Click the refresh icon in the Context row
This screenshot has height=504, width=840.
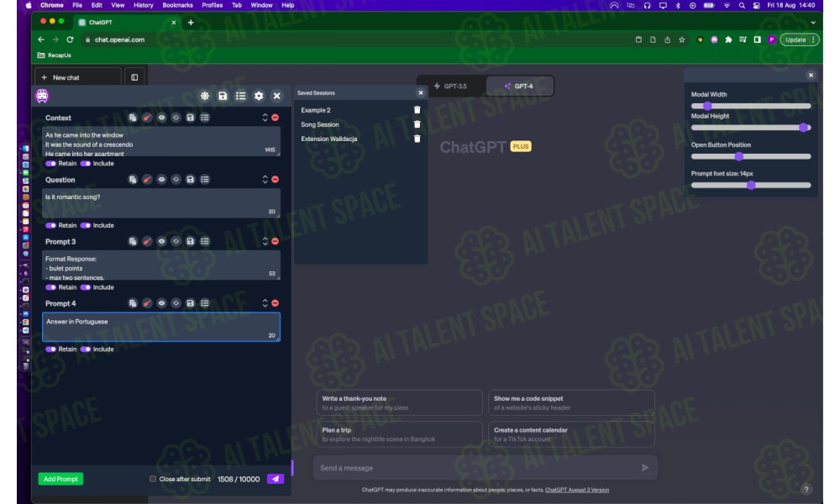tap(176, 118)
